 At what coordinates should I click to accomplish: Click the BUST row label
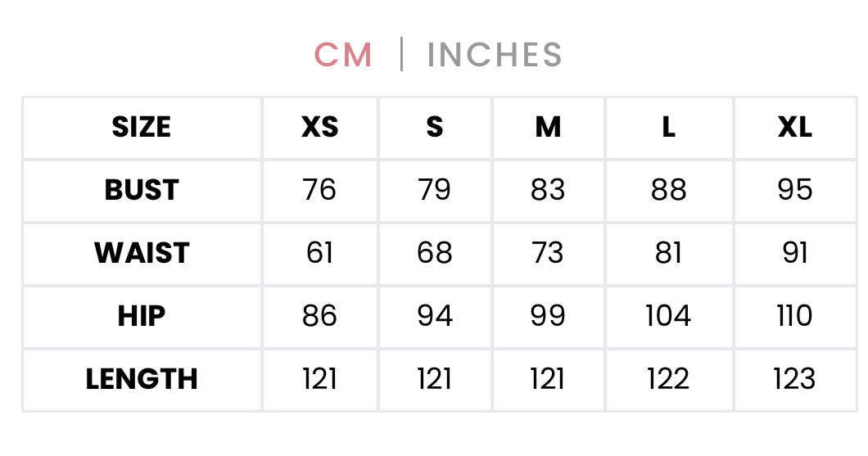tap(142, 190)
